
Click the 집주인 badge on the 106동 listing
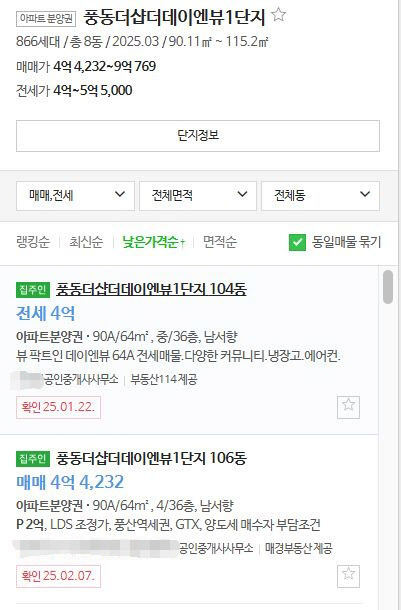(x=33, y=459)
